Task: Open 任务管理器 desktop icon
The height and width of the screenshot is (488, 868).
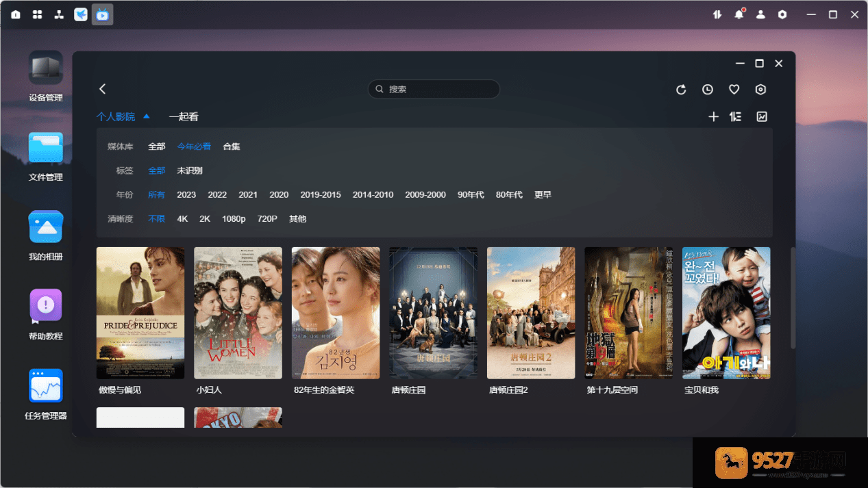Action: coord(46,395)
